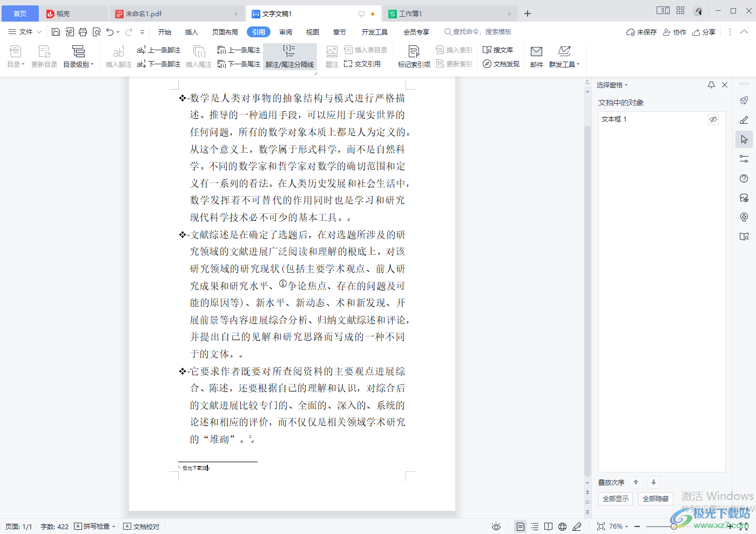
Task: Click 交叉引用 cross-reference tool
Action: pyautogui.click(x=362, y=64)
